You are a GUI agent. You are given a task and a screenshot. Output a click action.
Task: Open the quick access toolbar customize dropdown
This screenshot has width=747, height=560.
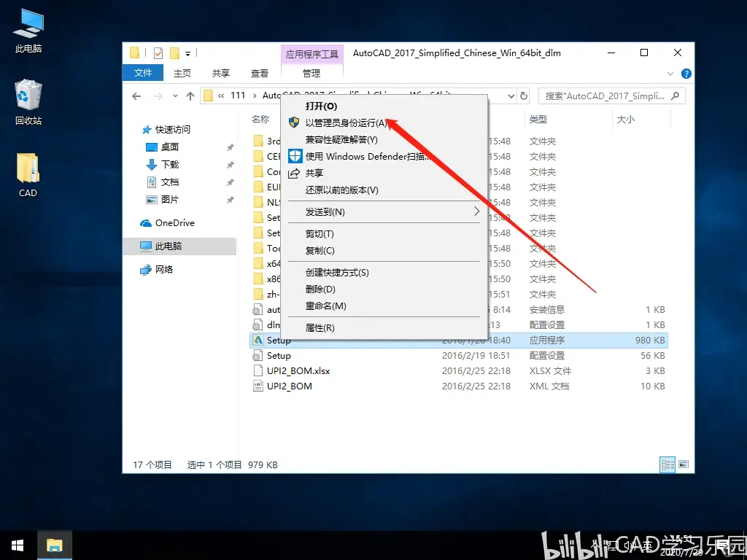[x=187, y=53]
